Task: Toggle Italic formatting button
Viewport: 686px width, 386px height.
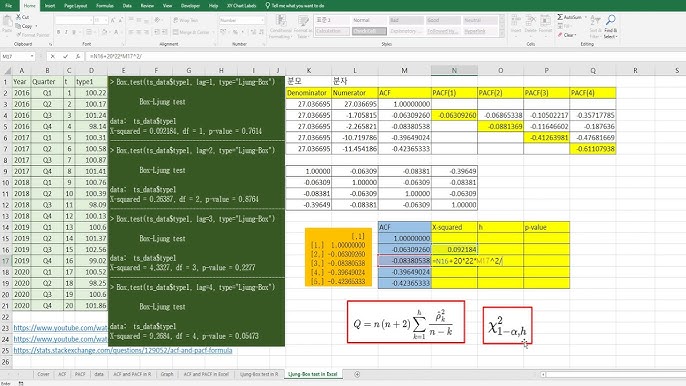Action: 66,32
